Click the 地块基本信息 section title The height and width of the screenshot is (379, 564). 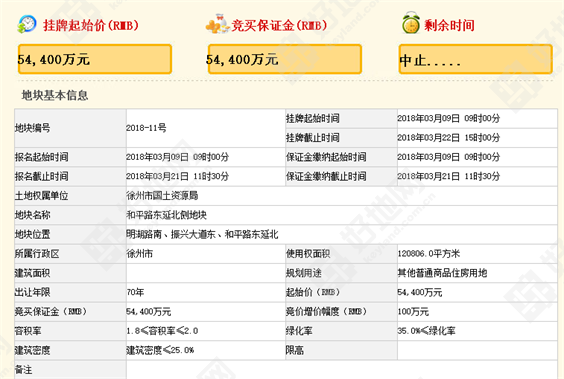pos(55,95)
